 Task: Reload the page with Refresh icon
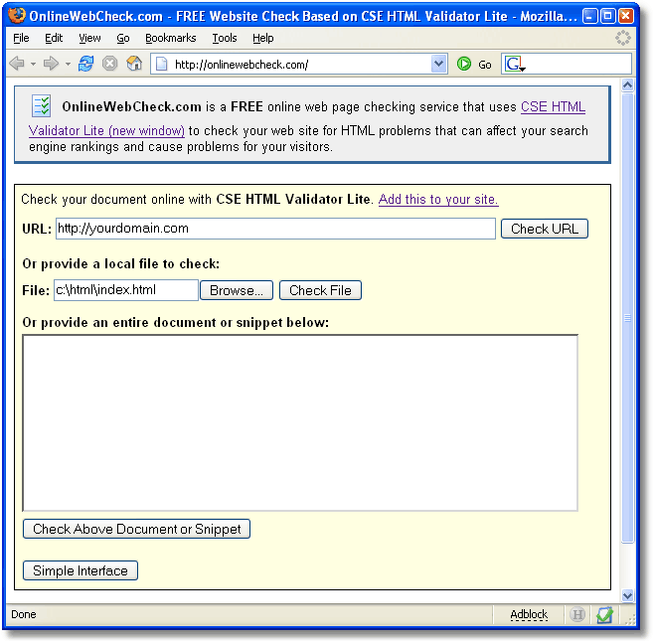click(85, 64)
